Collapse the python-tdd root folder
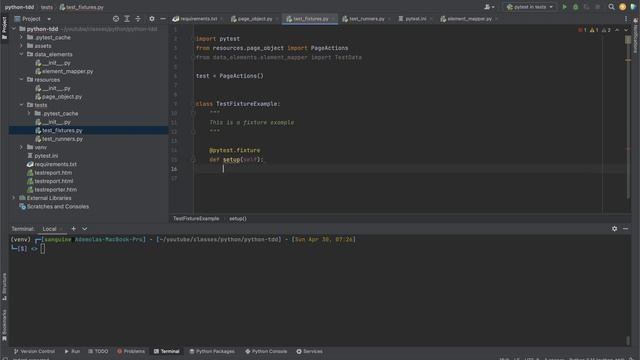The image size is (640, 360). click(x=14, y=29)
